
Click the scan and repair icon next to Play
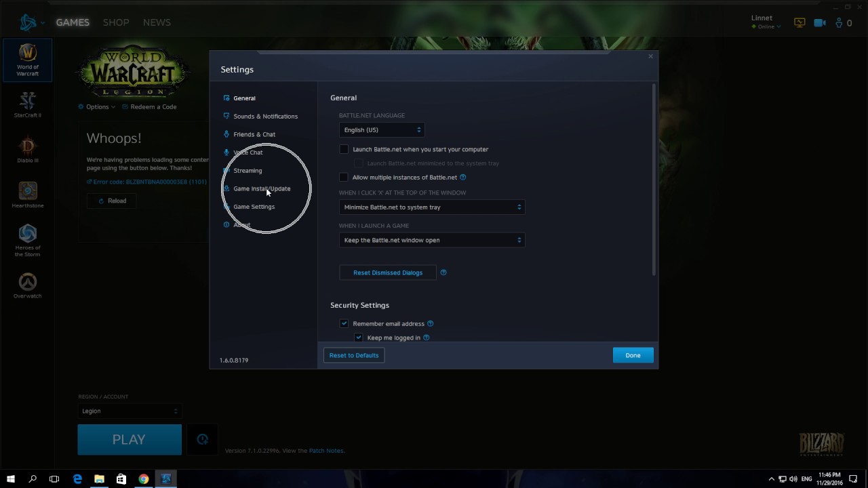point(202,440)
